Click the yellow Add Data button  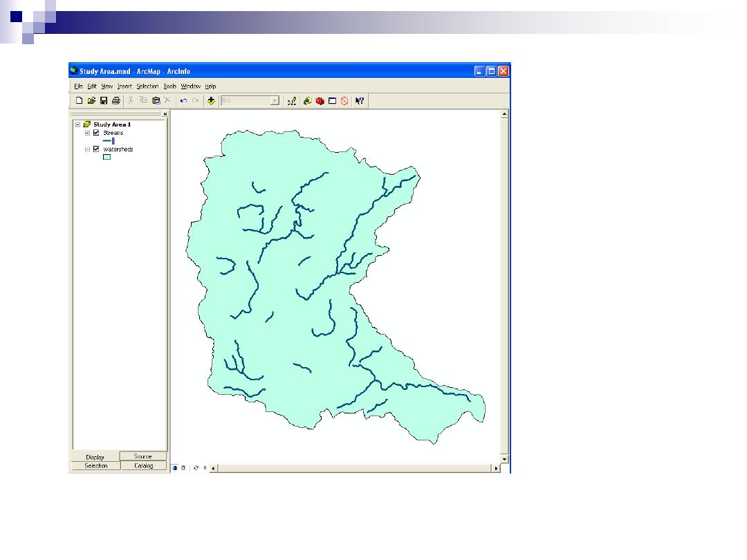[211, 101]
